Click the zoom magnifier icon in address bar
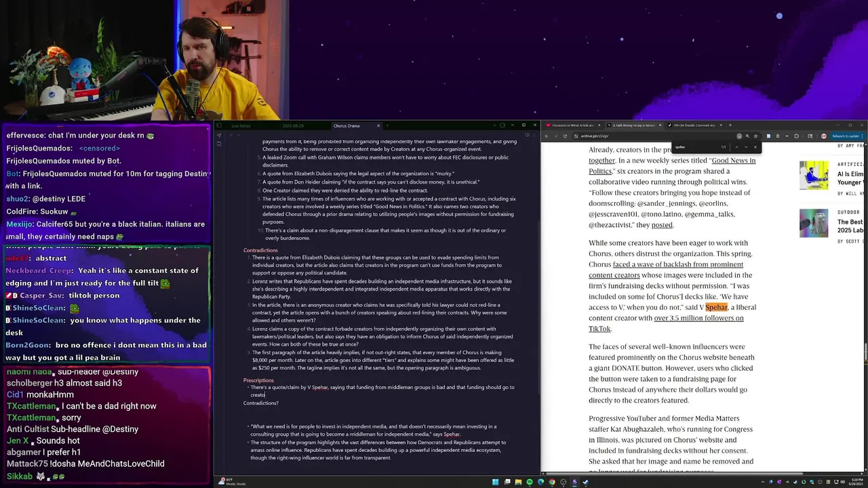 point(747,136)
